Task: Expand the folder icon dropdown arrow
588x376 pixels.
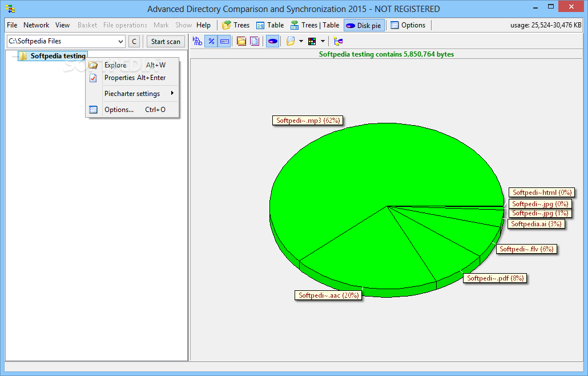Action: pyautogui.click(x=301, y=41)
